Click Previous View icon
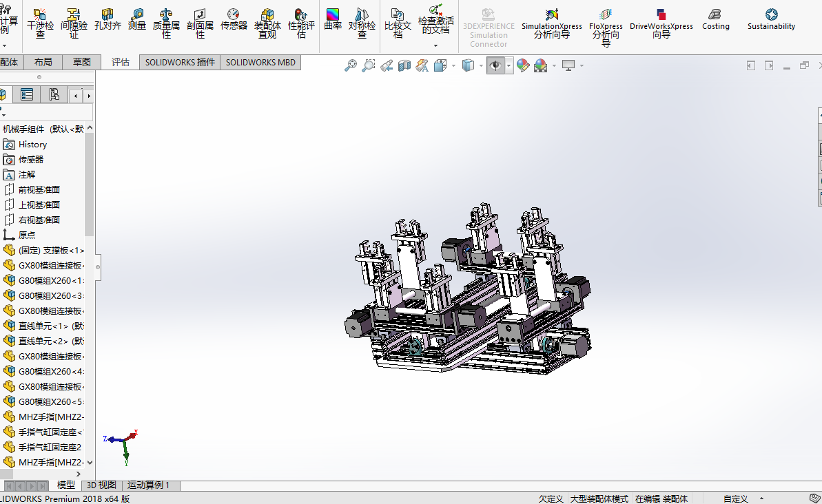 pos(387,65)
